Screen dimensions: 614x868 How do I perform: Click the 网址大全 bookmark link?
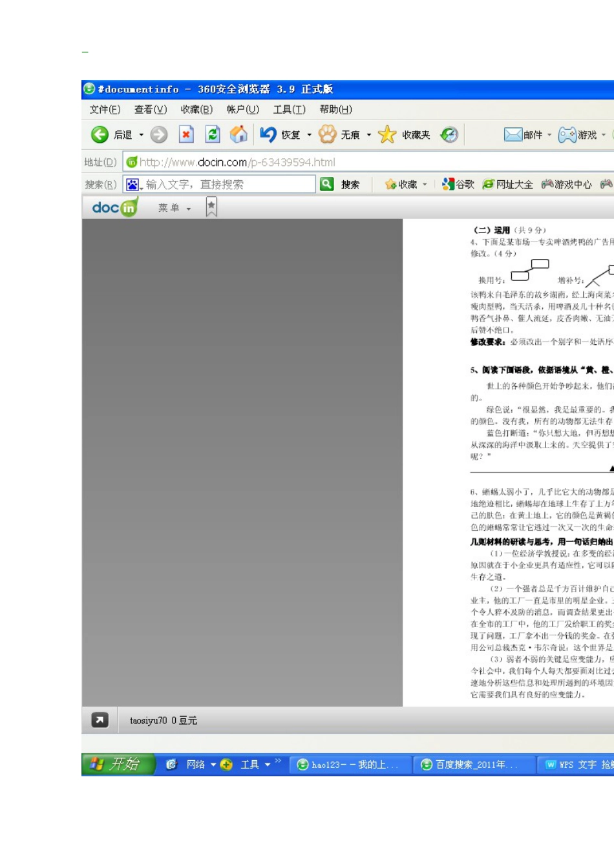point(508,184)
